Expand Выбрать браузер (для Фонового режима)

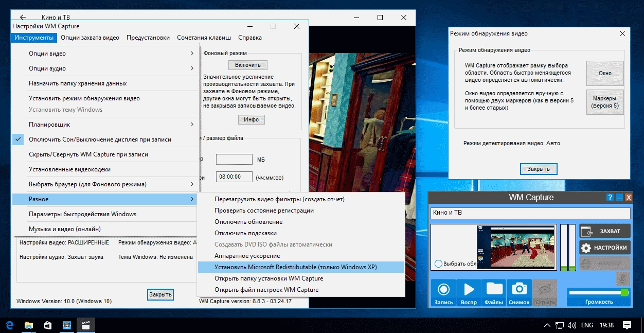point(105,184)
